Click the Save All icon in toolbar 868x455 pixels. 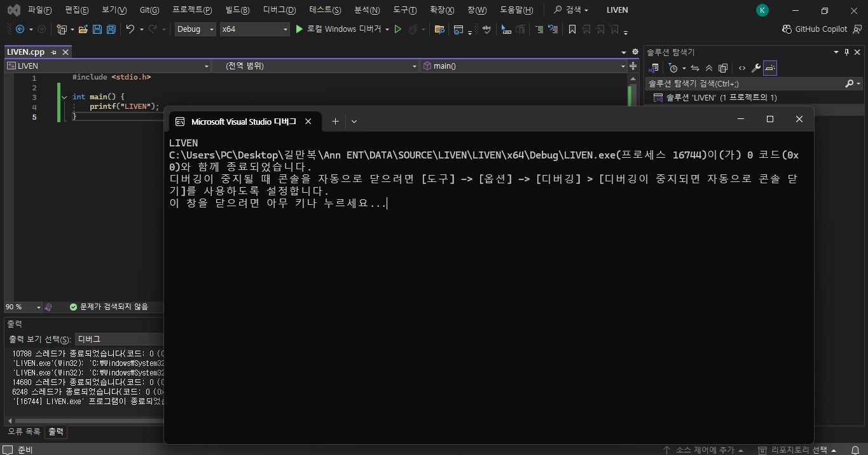point(111,29)
